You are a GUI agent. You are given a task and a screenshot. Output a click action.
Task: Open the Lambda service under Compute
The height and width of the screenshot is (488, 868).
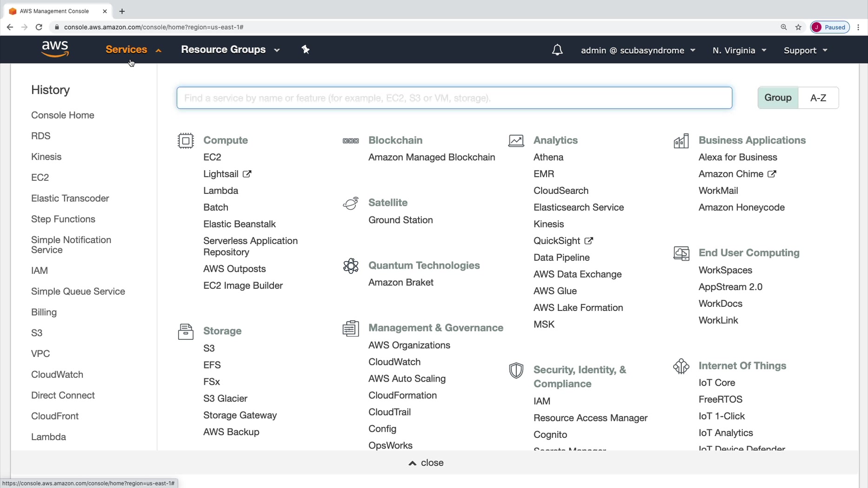click(x=220, y=191)
